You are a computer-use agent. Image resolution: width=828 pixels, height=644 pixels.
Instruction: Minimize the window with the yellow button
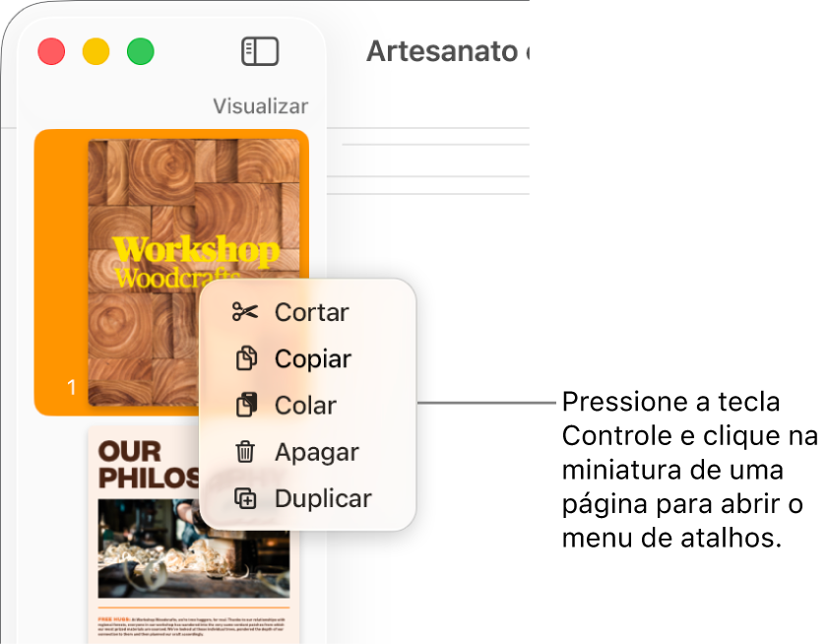[96, 51]
